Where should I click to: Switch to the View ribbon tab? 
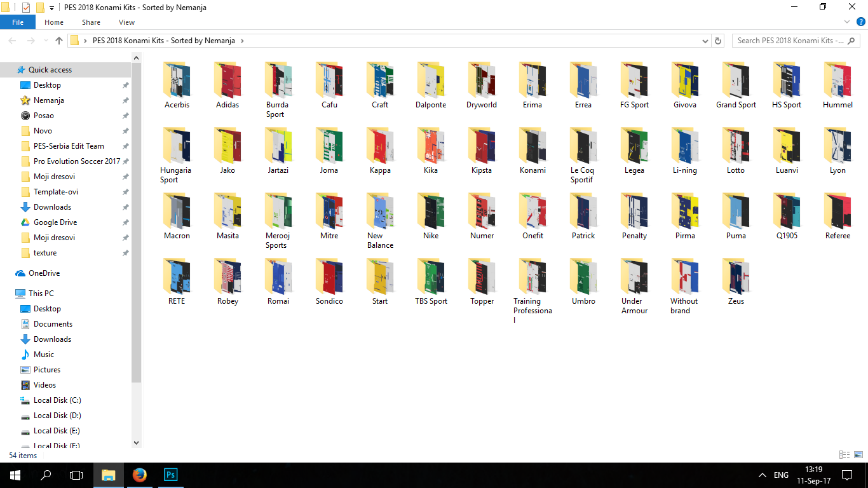127,22
